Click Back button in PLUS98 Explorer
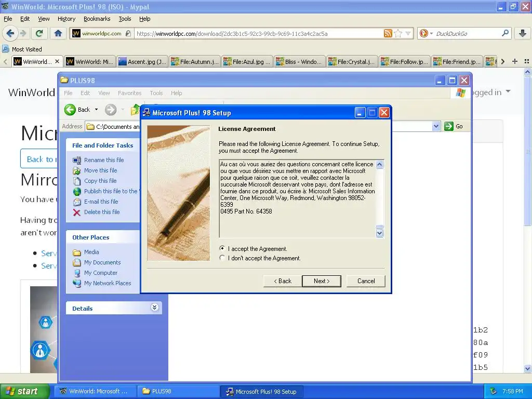 (78, 110)
